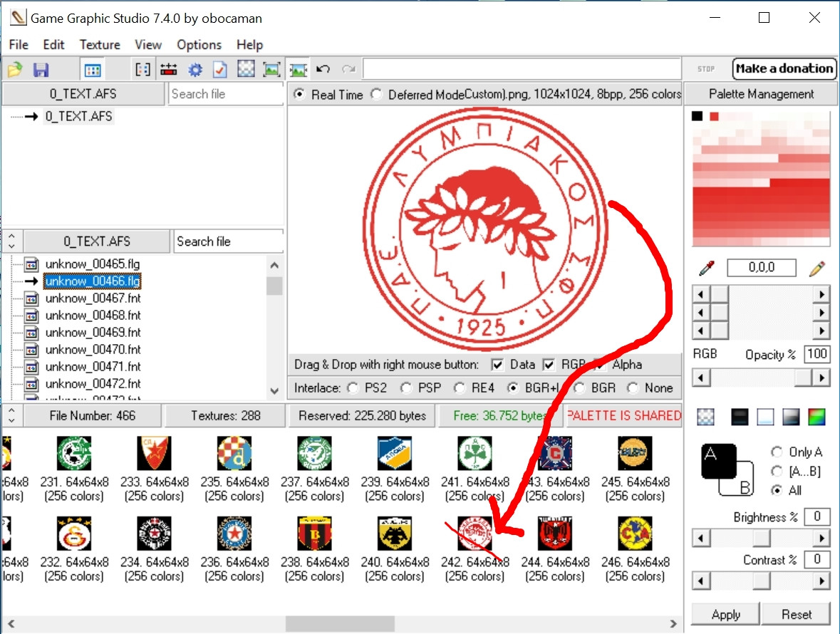Click the undo arrow icon

[x=323, y=69]
